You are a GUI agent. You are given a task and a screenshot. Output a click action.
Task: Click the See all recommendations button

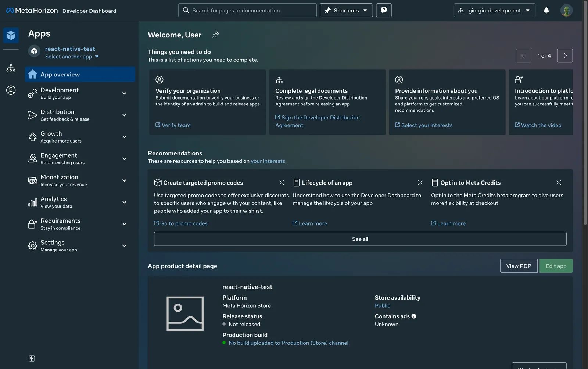[360, 239]
